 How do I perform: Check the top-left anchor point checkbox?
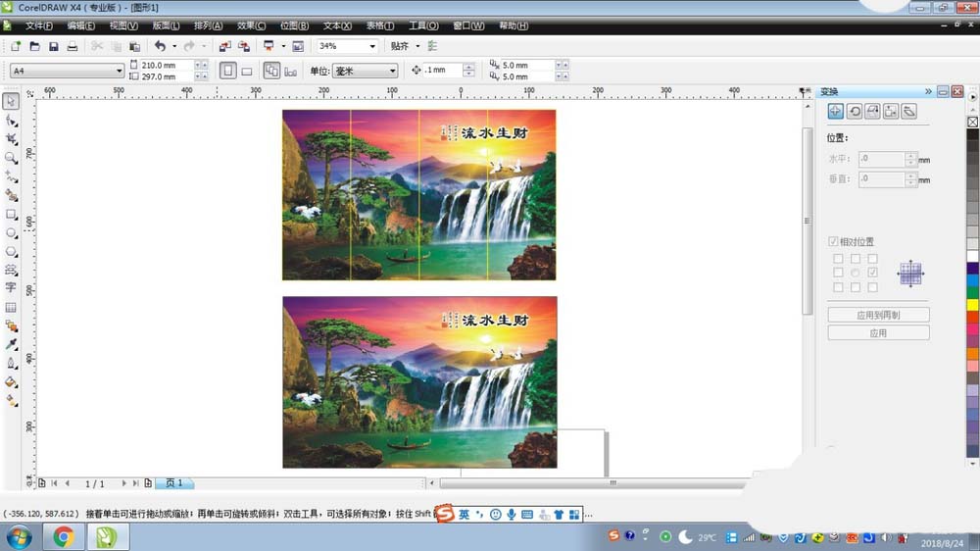point(838,258)
